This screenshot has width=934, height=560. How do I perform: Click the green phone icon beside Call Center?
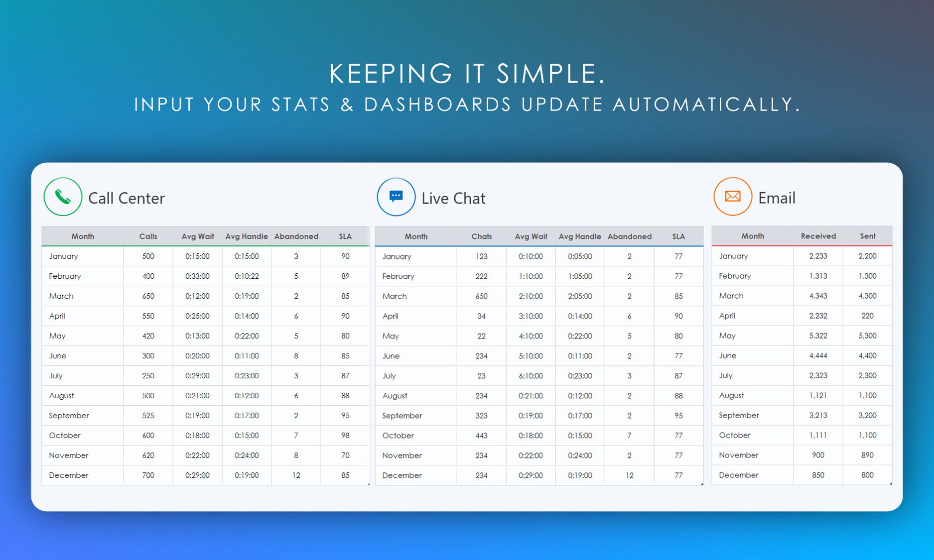62,197
